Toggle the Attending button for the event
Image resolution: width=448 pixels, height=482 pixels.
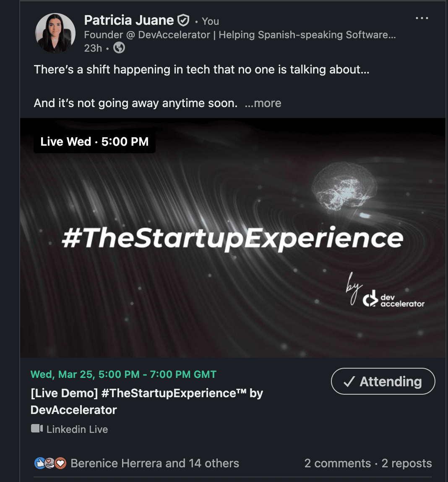tap(383, 381)
